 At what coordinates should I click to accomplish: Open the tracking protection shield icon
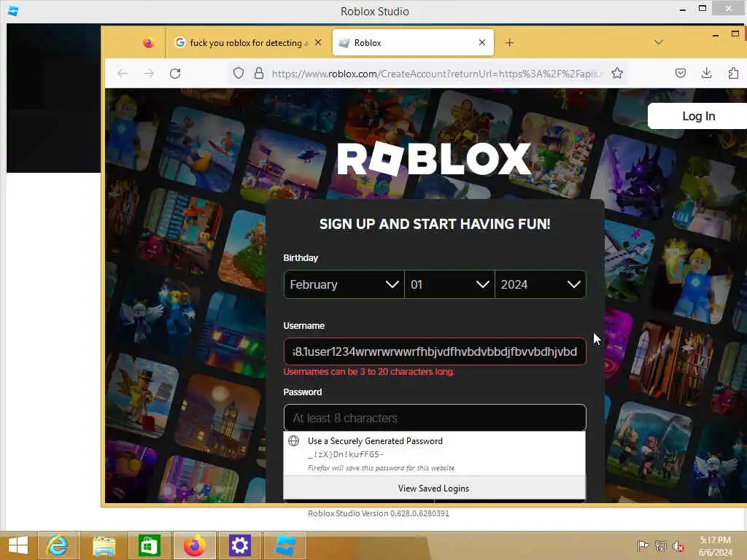[239, 74]
